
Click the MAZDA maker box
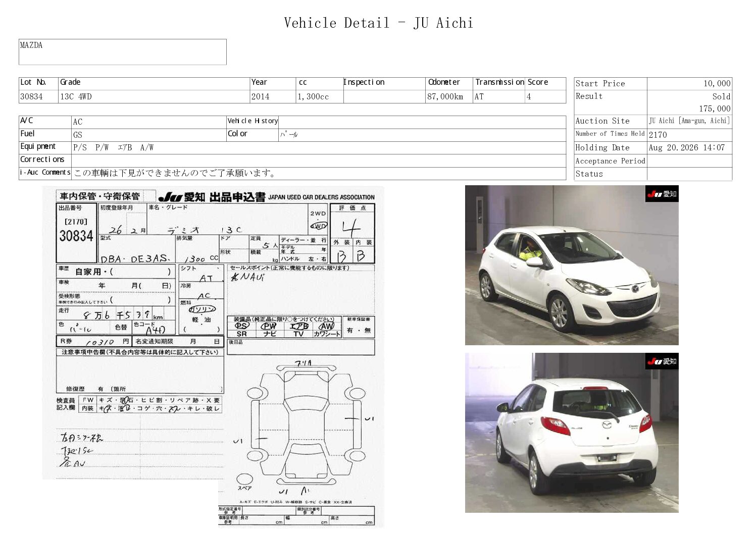point(123,52)
